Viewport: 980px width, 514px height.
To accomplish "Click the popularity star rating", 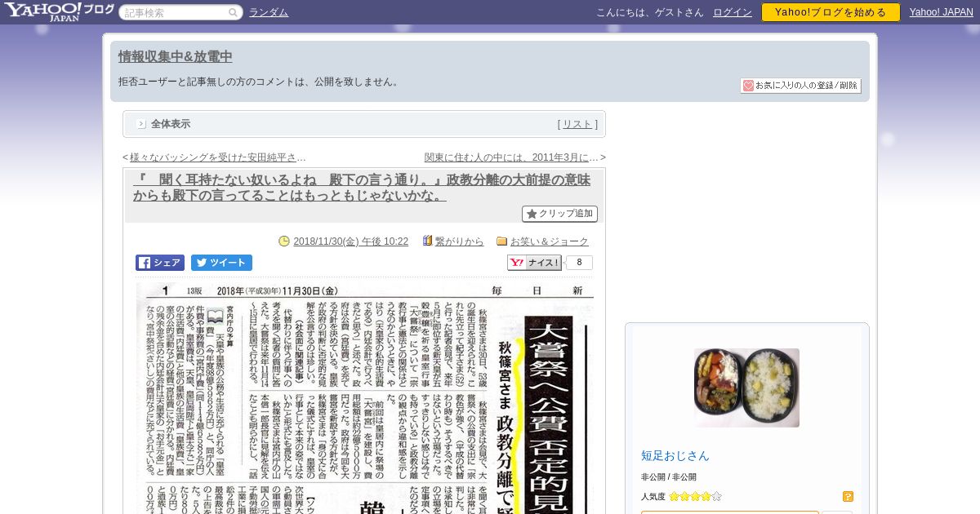I will 695,496.
